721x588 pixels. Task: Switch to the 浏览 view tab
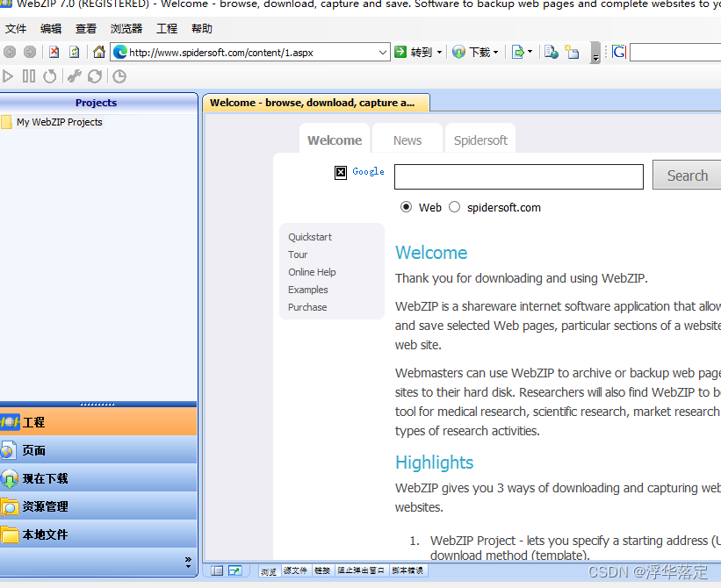pos(269,570)
